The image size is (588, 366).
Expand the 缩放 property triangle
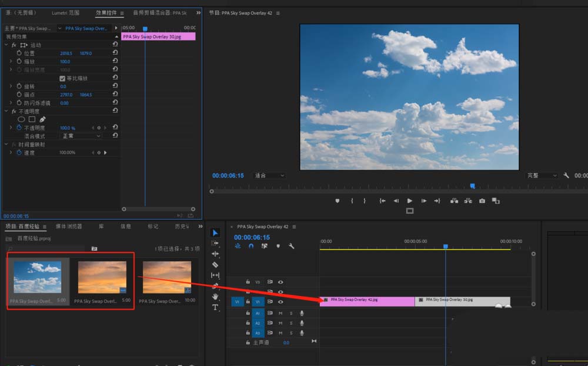[11, 61]
